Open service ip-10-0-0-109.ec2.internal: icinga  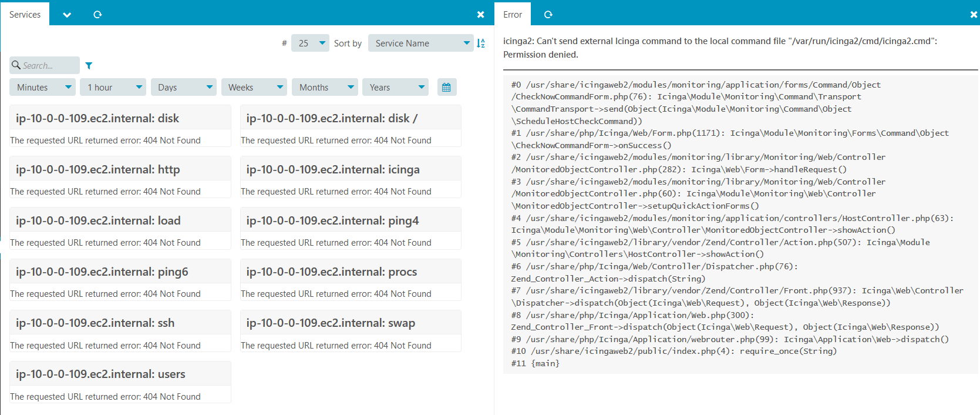333,169
